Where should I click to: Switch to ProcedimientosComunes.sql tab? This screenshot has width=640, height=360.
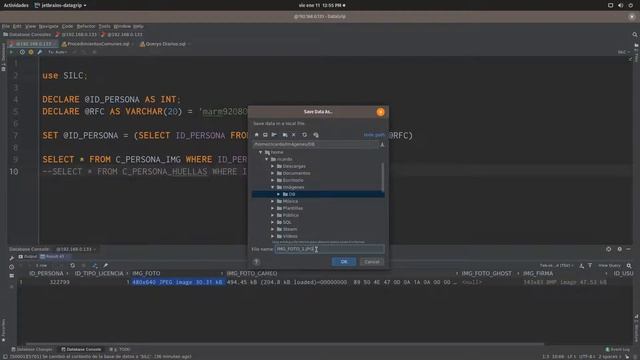point(98,44)
